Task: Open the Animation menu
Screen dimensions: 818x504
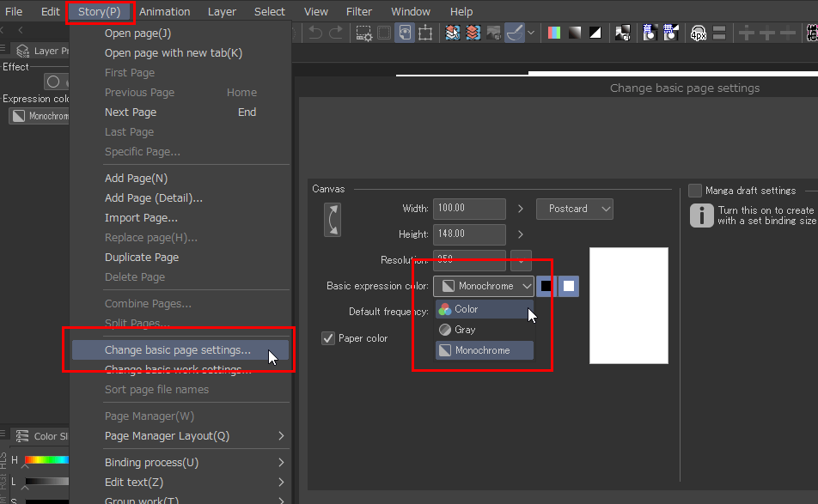Action: tap(164, 11)
